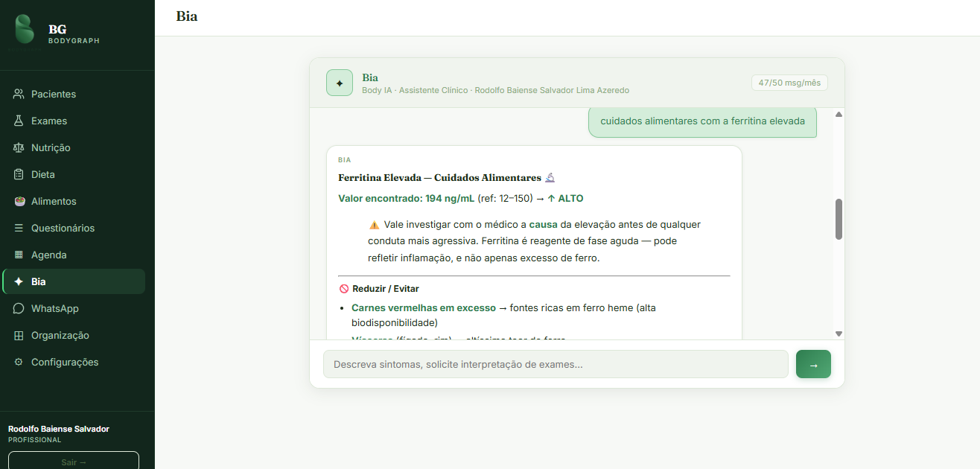Open Questionários from the sidebar
Viewport: 980px width, 469px height.
74,228
